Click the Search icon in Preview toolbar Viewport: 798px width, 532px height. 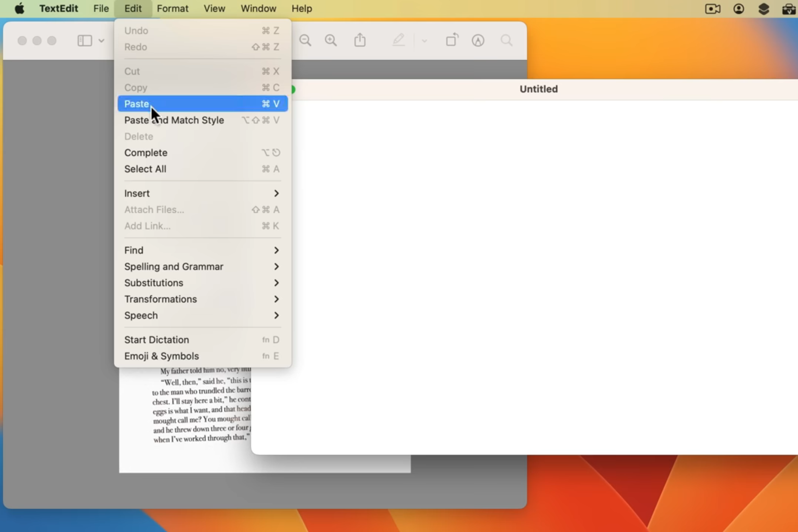pyautogui.click(x=506, y=40)
